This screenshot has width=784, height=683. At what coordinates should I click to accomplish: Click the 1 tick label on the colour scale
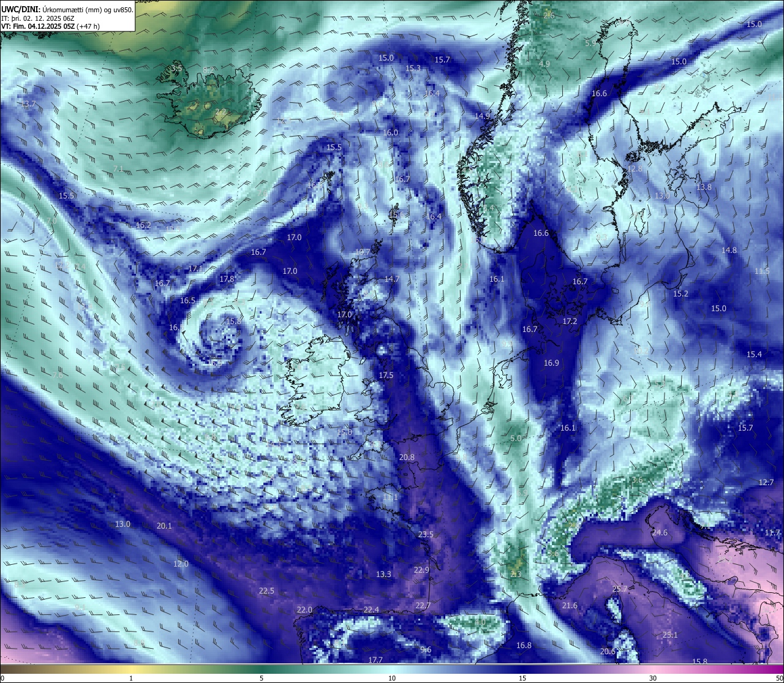tap(131, 678)
